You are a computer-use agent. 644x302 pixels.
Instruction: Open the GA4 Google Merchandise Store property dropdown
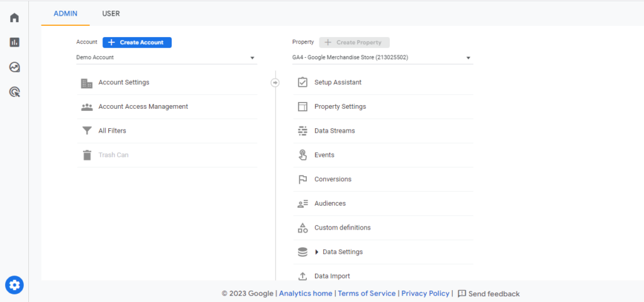pos(382,58)
